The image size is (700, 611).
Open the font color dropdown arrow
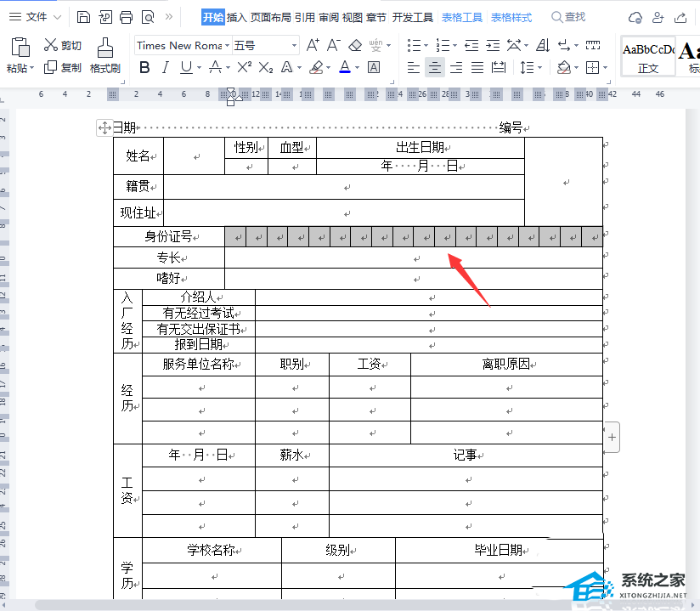point(357,68)
